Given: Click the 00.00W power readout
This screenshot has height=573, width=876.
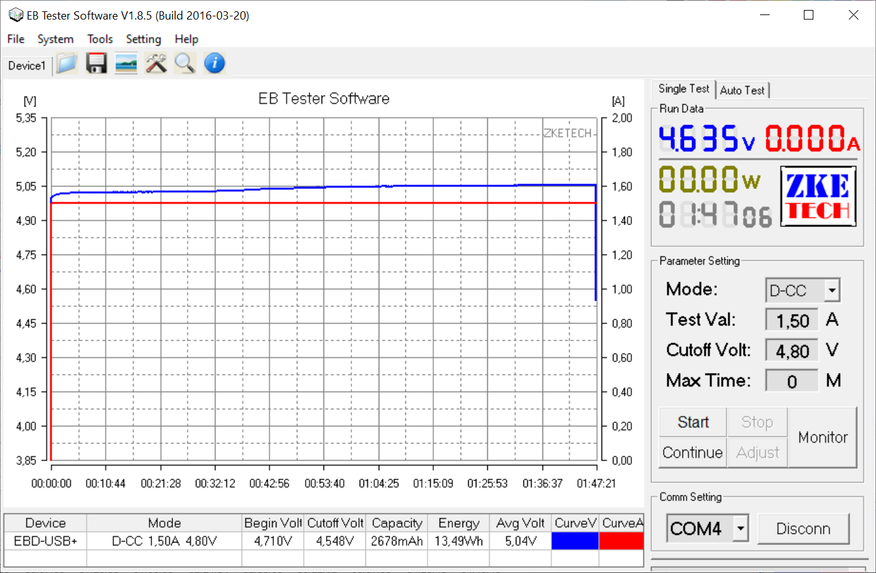Looking at the screenshot, I should point(710,179).
